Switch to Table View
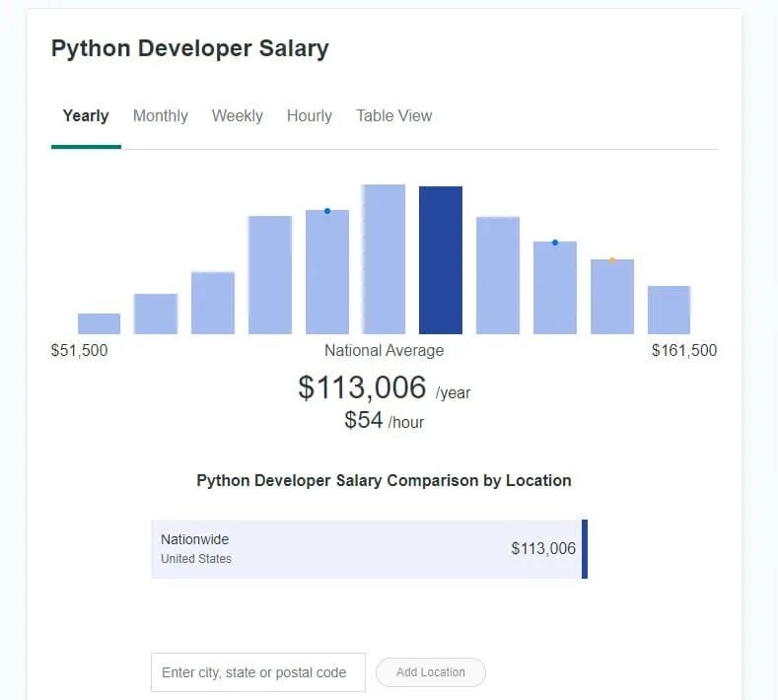Screen dimensions: 778x700 coord(393,116)
